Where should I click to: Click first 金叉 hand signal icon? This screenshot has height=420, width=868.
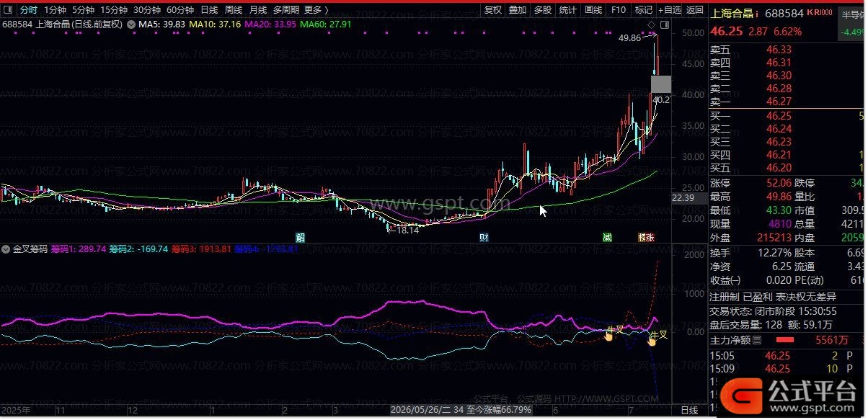tap(608, 335)
